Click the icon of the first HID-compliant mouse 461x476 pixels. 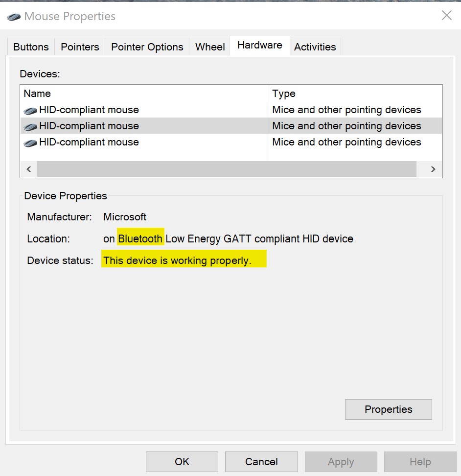click(30, 111)
